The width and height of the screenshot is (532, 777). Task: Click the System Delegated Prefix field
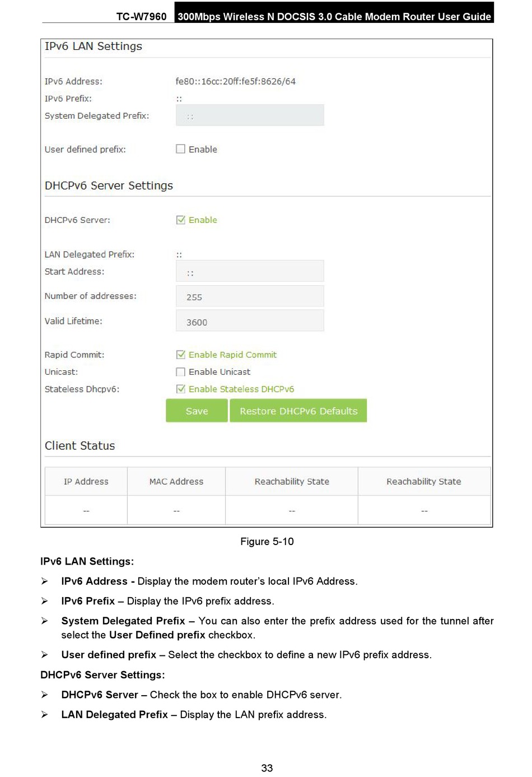coord(250,115)
